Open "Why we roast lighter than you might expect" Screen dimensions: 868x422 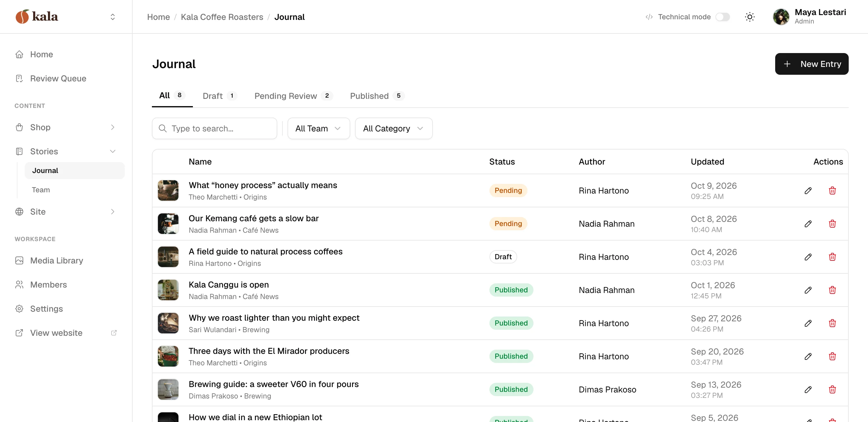click(x=274, y=318)
